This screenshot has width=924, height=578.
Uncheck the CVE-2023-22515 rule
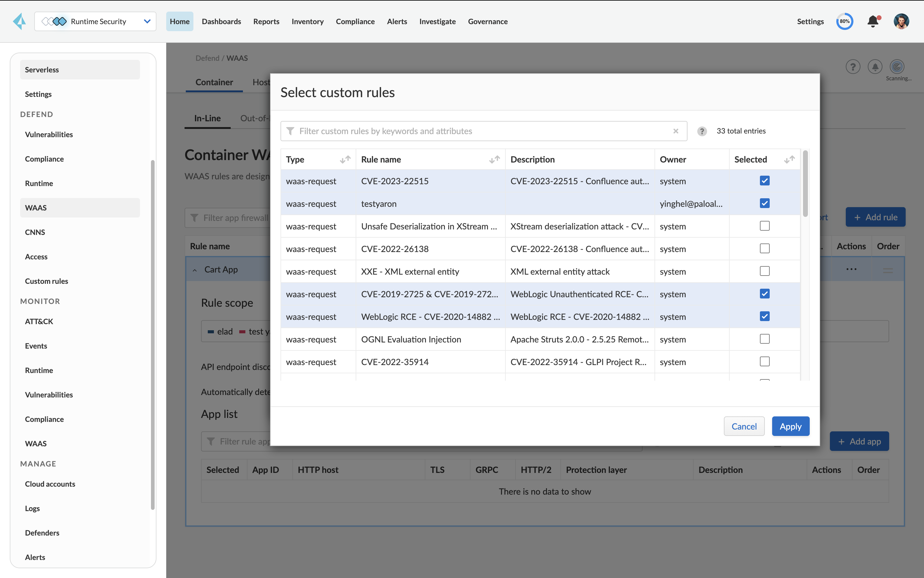click(765, 181)
